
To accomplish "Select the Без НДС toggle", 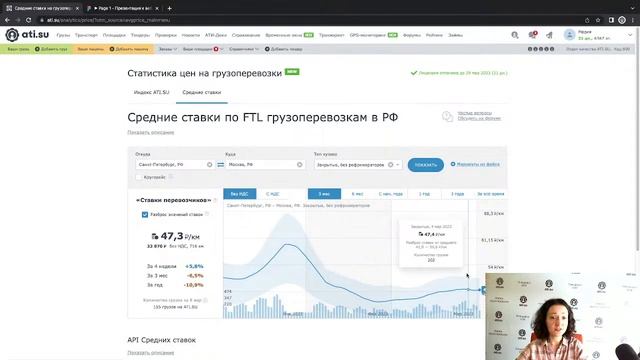I will tap(240, 194).
